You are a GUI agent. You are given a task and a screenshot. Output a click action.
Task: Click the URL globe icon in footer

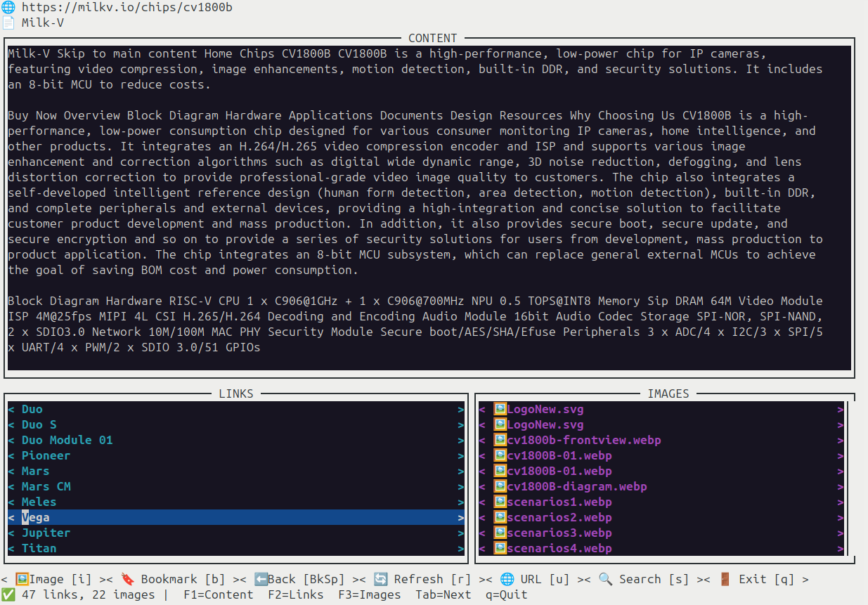[x=507, y=580]
